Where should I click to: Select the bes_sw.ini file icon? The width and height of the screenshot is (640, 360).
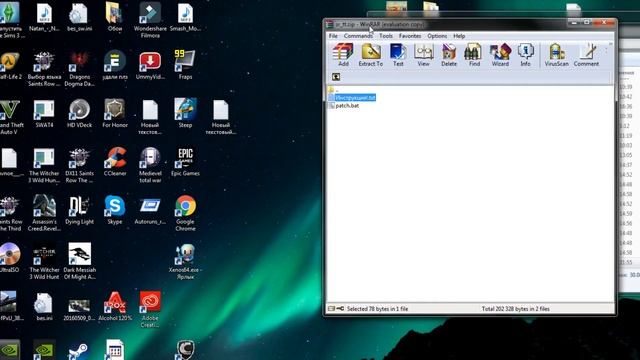coord(80,17)
